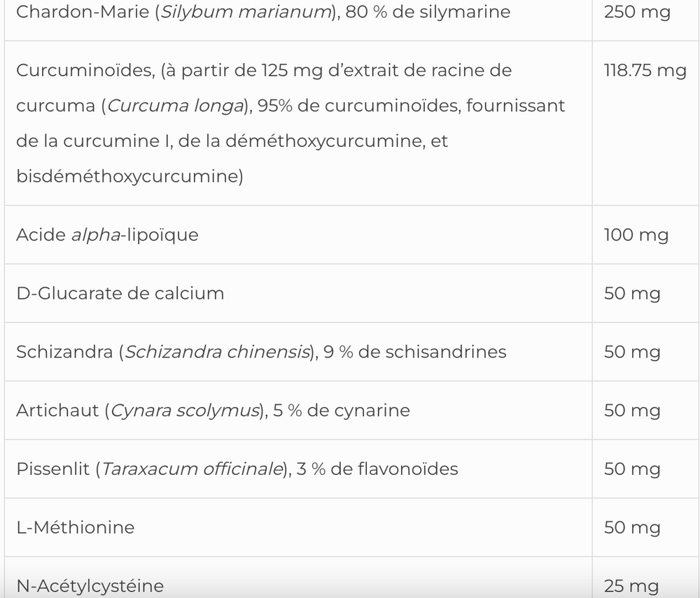
Task: Select the dosage in the Schizandra row
Action: click(x=631, y=352)
